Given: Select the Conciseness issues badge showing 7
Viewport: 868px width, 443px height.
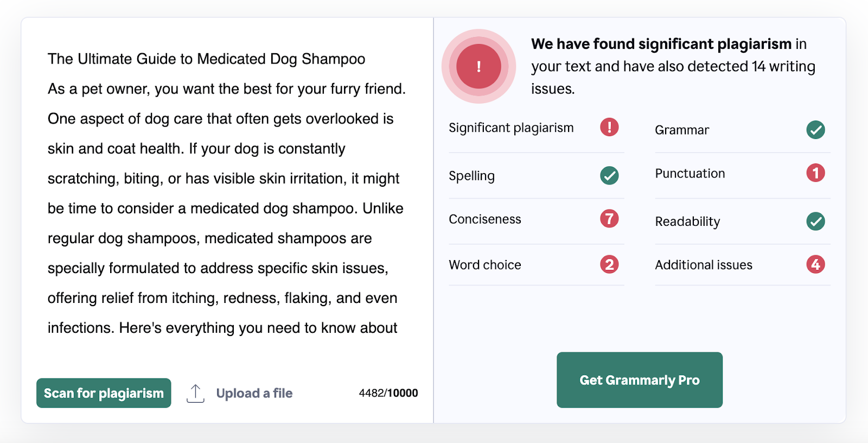Looking at the screenshot, I should (610, 218).
